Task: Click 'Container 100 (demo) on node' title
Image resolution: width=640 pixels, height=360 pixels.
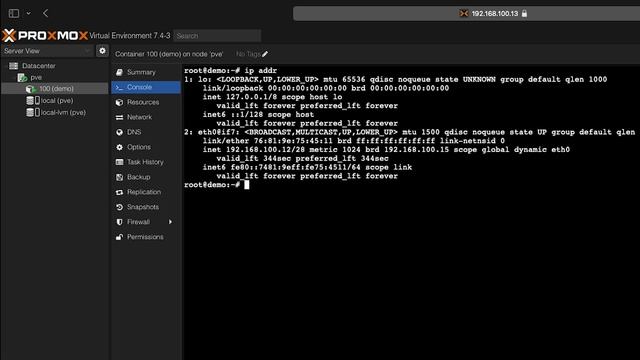Action: pos(169,54)
